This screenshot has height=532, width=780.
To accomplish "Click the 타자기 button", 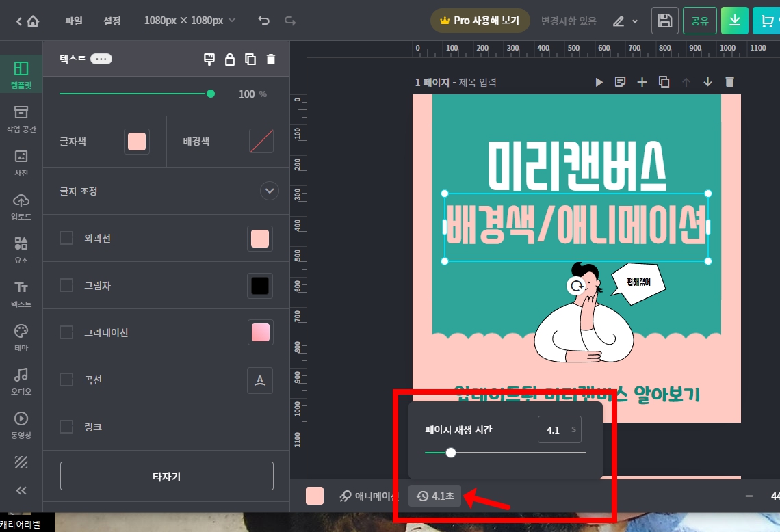I will pos(166,476).
